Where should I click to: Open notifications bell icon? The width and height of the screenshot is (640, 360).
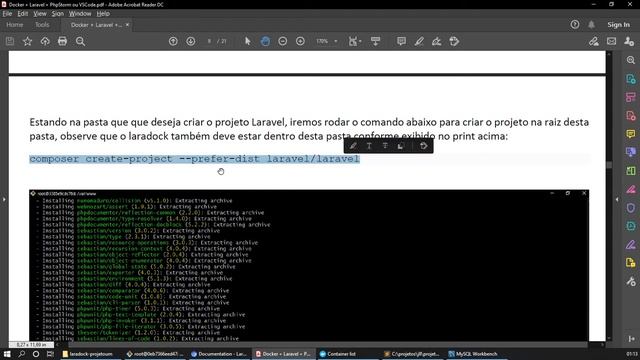click(x=591, y=24)
